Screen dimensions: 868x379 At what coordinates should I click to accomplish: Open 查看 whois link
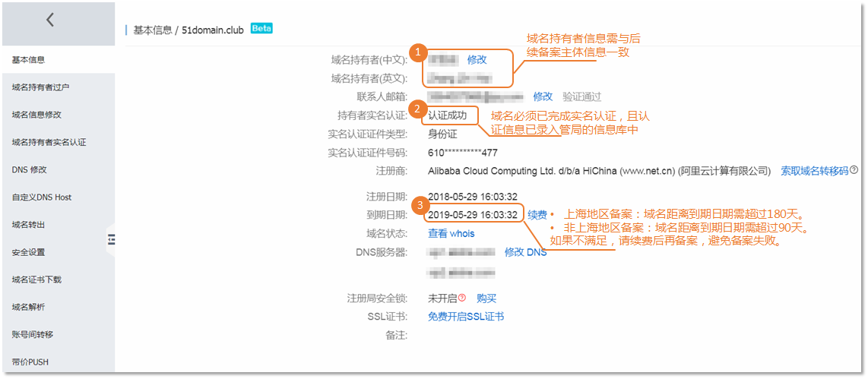[x=451, y=233]
